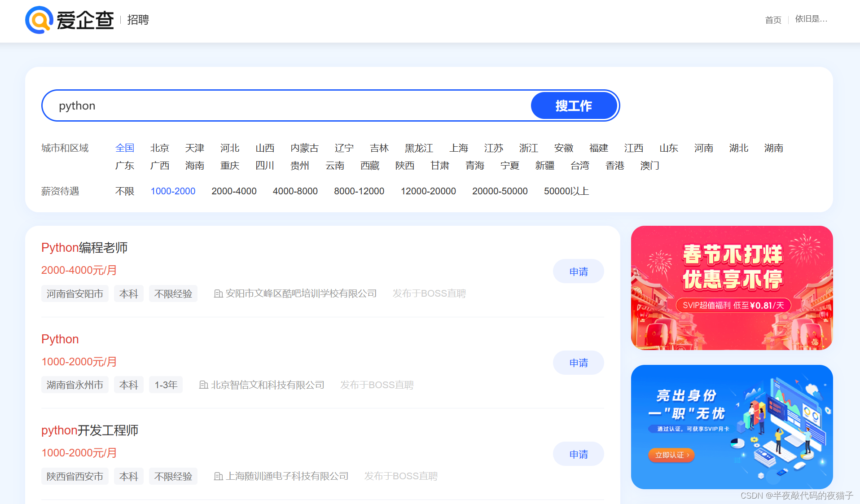860x504 pixels.
Task: Apply to the 湖南省永州市 Python job
Action: point(578,363)
